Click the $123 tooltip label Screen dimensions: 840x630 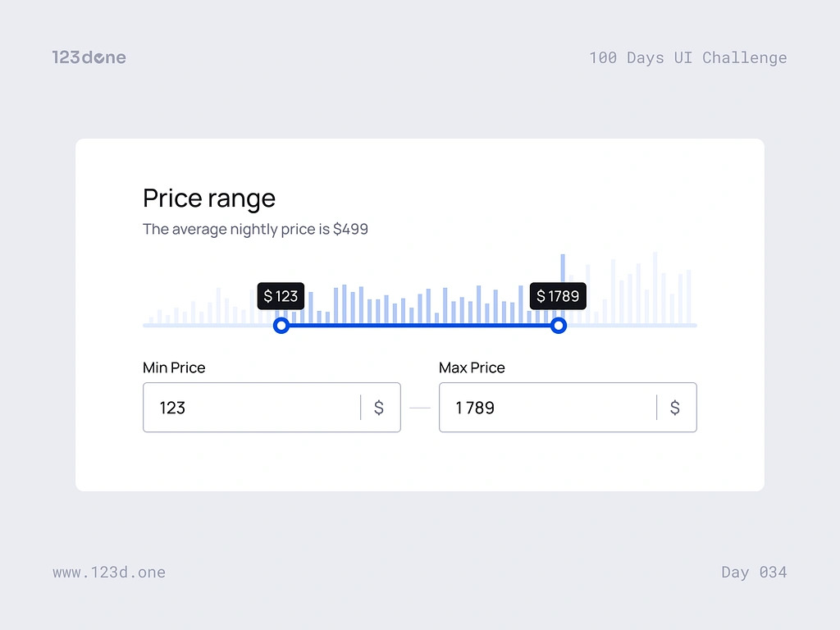[281, 296]
